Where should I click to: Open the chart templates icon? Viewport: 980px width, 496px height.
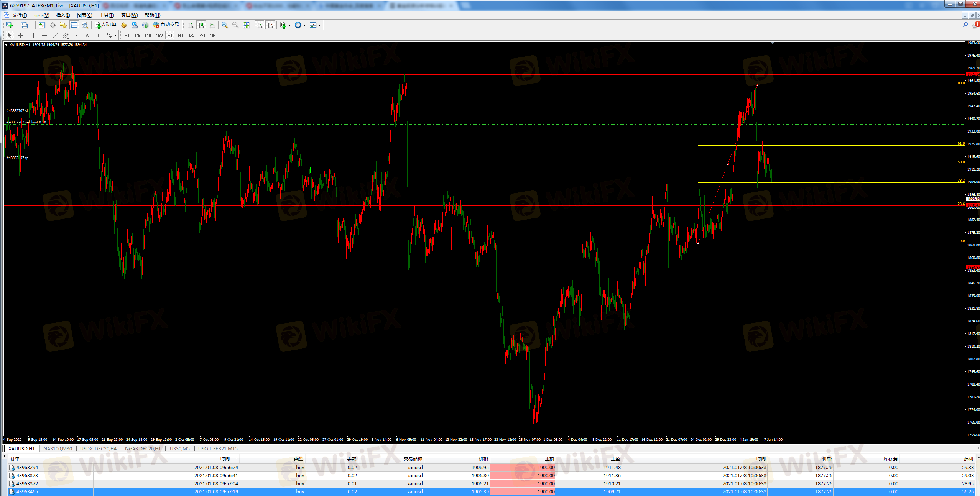tap(313, 25)
